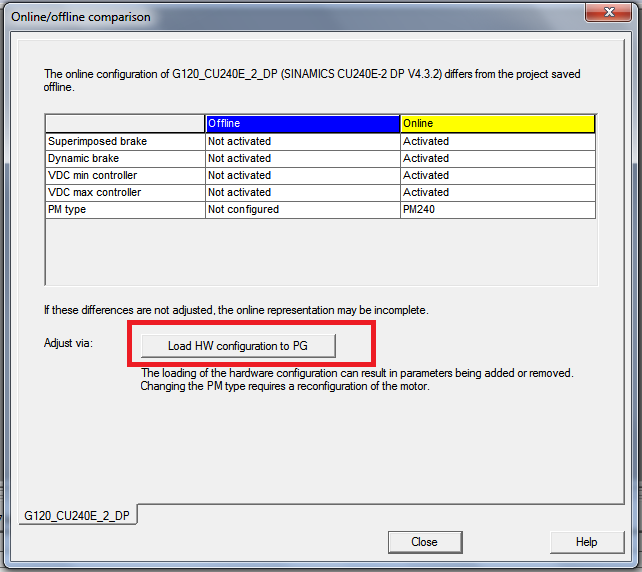Screen dimensions: 642x572
Task: Select the VDC max controller row label
Action: coord(125,192)
